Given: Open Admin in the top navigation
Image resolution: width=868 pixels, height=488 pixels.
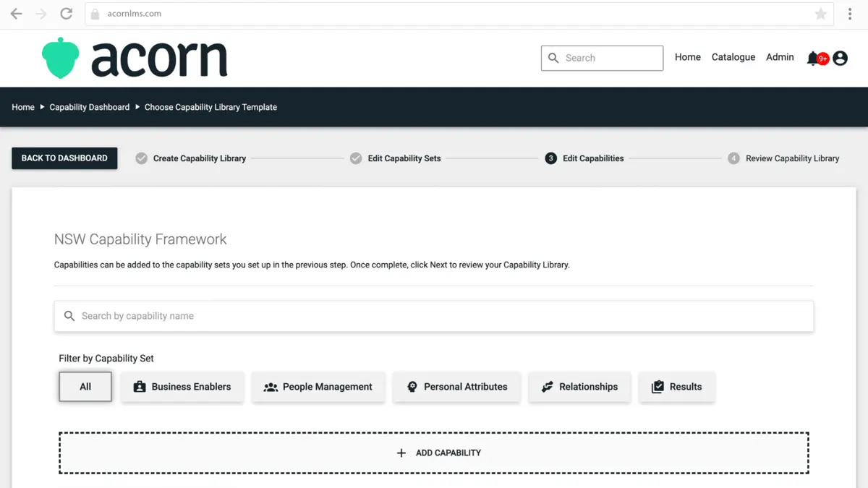Looking at the screenshot, I should [780, 57].
